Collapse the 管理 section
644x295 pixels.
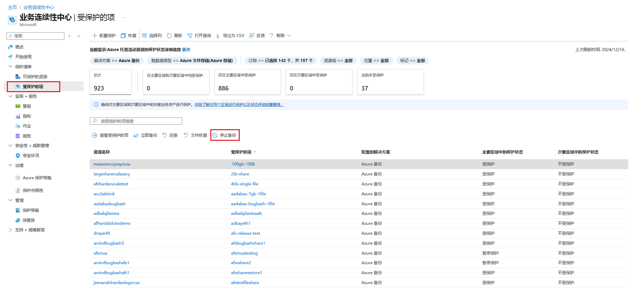[10, 200]
